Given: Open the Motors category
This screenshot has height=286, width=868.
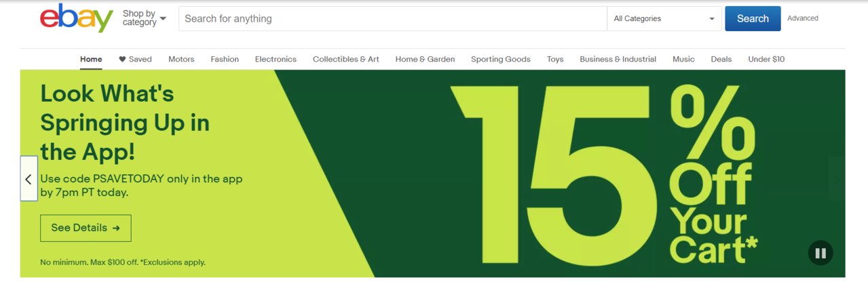Looking at the screenshot, I should [x=181, y=59].
